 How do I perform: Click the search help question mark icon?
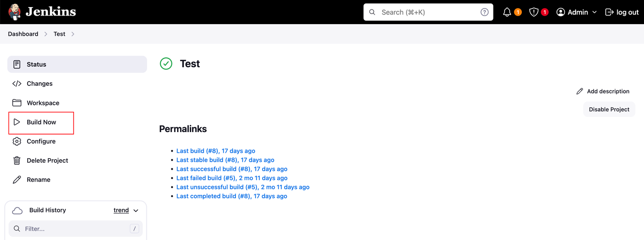[x=485, y=12]
